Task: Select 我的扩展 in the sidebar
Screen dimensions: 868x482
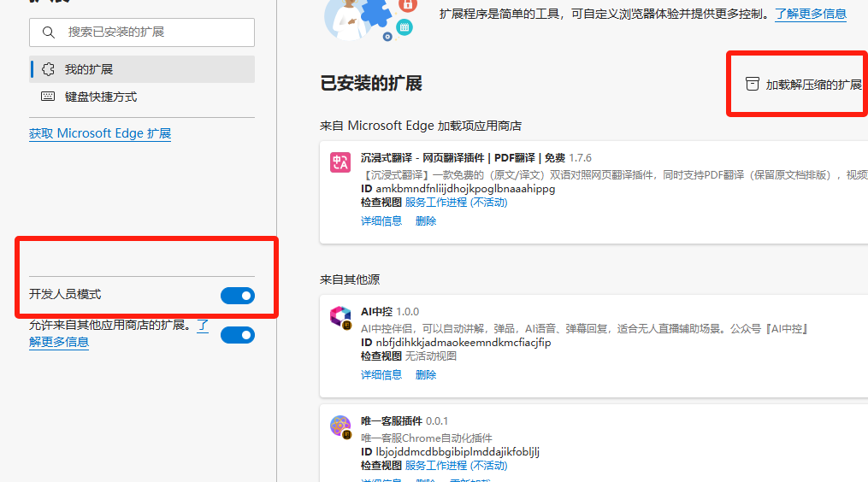Action: point(142,69)
